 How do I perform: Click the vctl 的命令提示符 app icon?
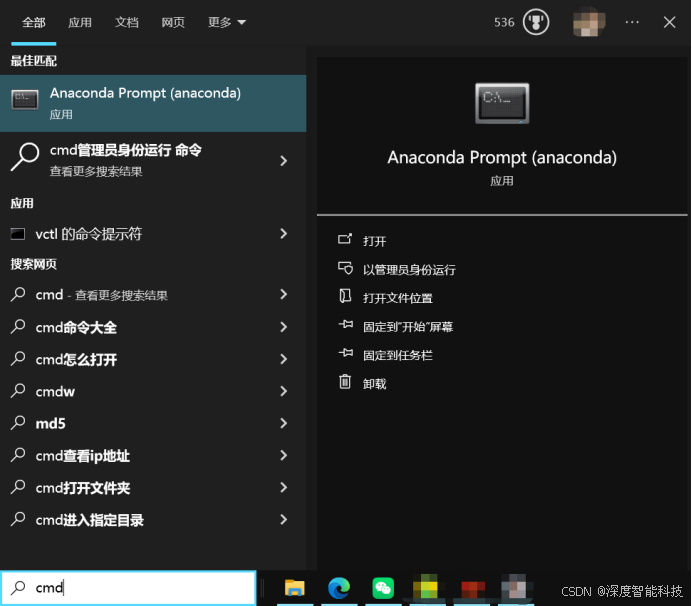18,234
